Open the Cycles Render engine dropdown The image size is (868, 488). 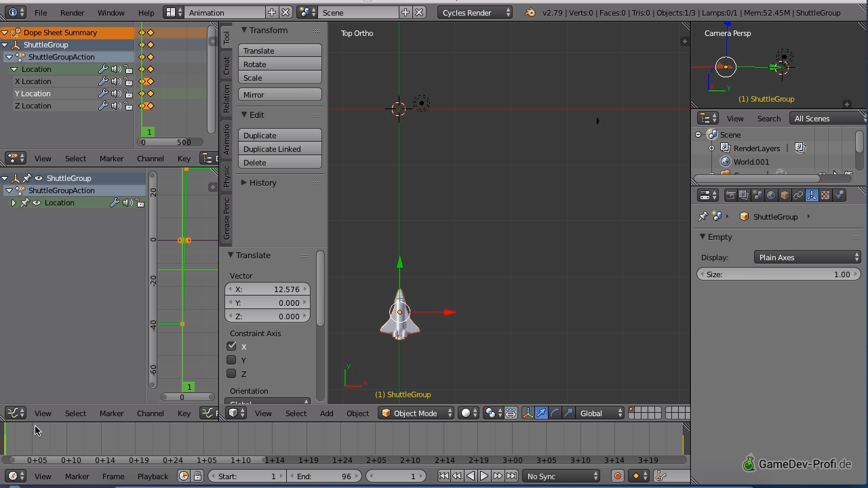475,12
